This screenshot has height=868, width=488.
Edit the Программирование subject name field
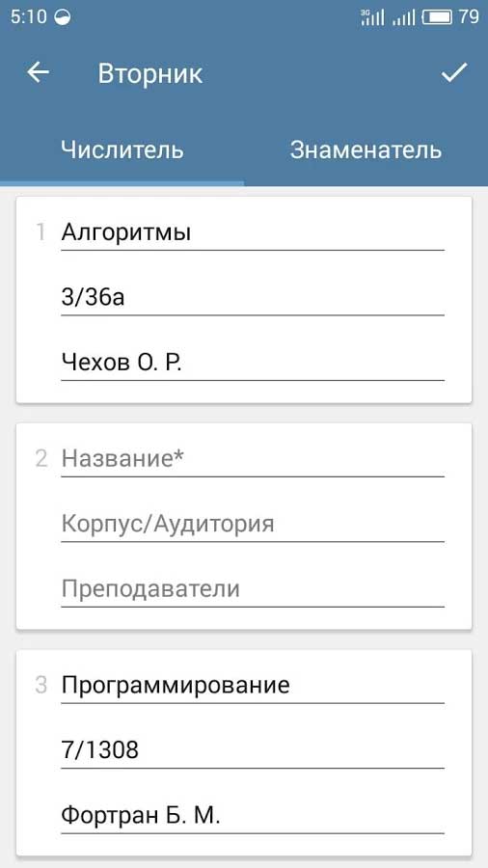pyautogui.click(x=253, y=686)
